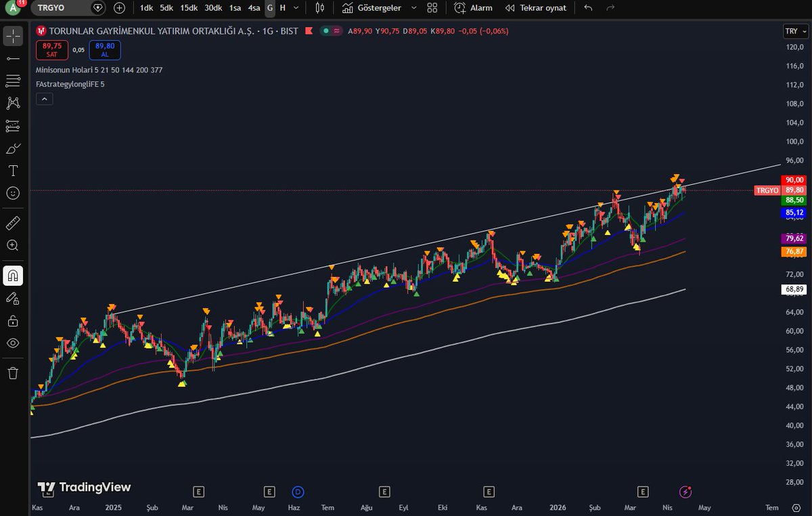The image size is (812, 516).
Task: Activate the zoom in tool
Action: (13, 245)
